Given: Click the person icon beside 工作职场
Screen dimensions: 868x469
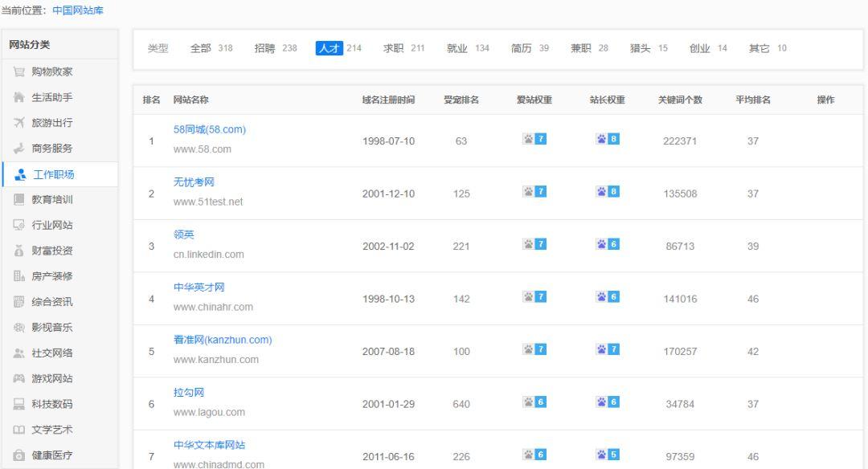Looking at the screenshot, I should (20, 175).
